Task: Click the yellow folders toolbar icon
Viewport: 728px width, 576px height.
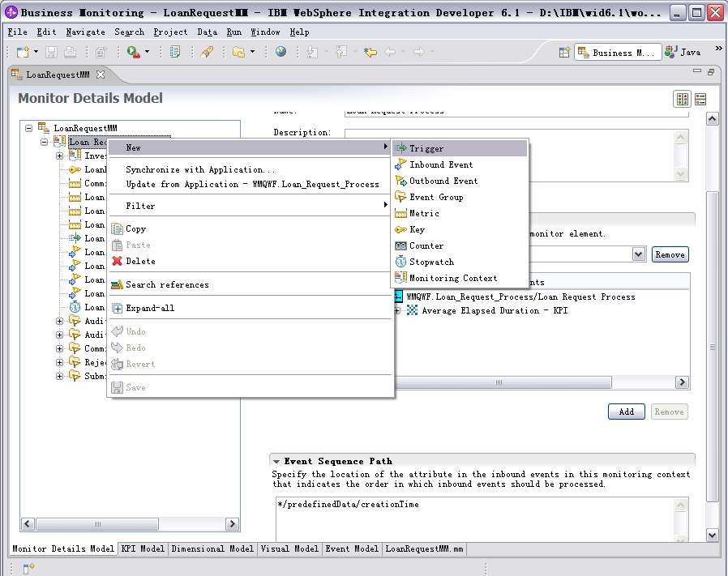Action: point(238,52)
